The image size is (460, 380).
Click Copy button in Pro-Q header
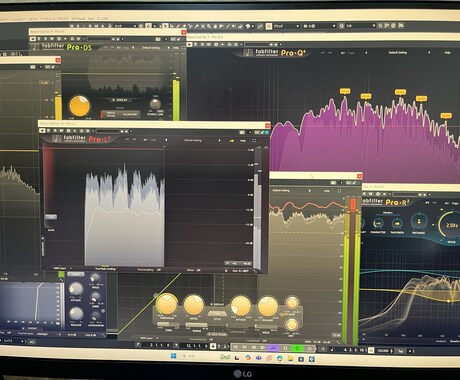point(351,53)
